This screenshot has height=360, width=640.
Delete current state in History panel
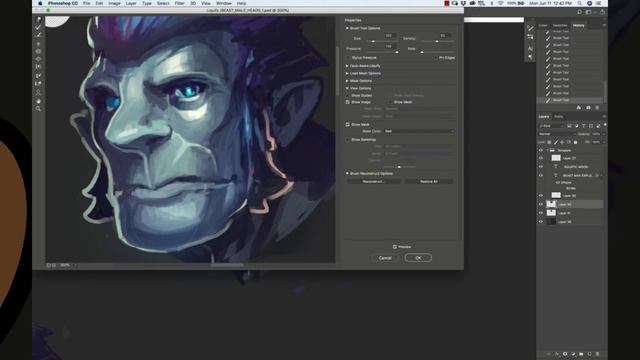click(597, 108)
